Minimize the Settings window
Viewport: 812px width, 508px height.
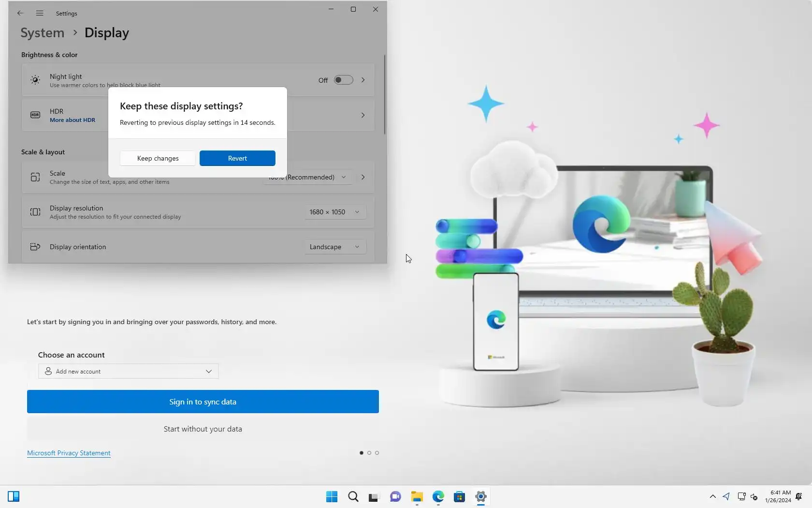(331, 9)
